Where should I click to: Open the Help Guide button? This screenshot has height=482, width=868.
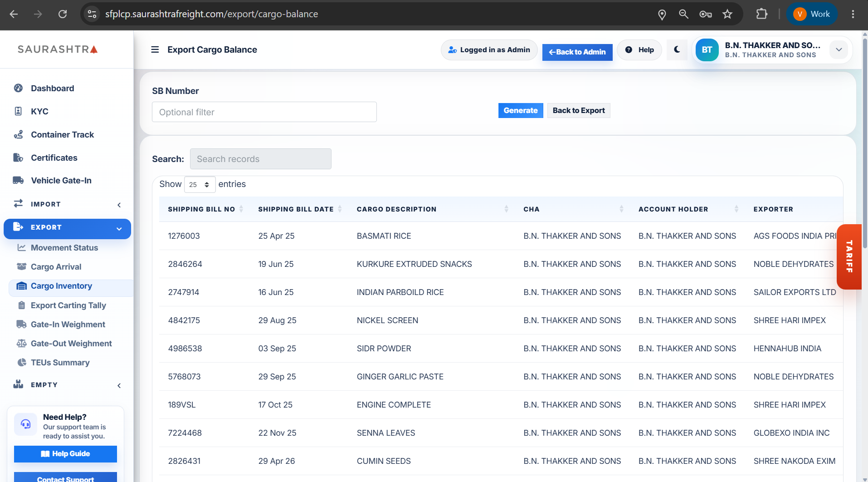click(65, 454)
